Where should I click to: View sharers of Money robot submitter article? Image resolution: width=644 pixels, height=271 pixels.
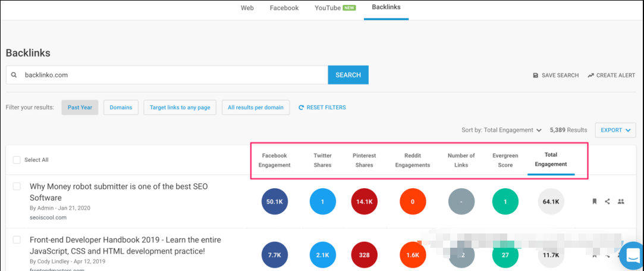[621, 202]
